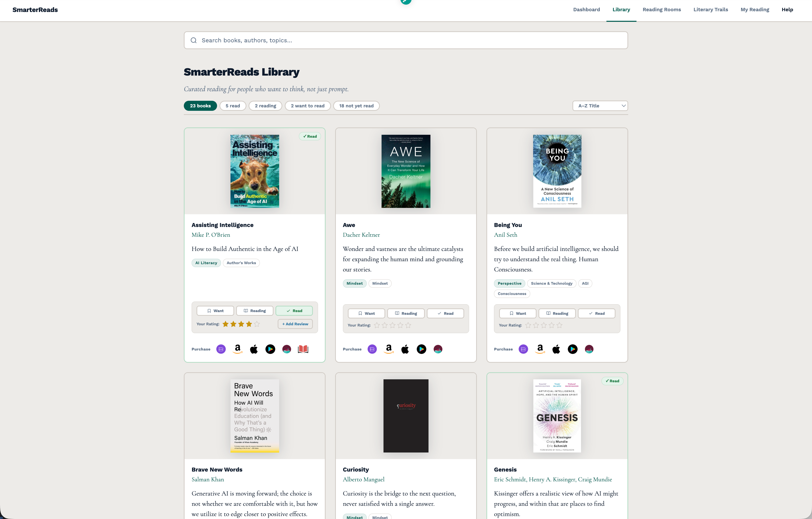
Task: Open Google Play icon for Awe
Action: 421,349
